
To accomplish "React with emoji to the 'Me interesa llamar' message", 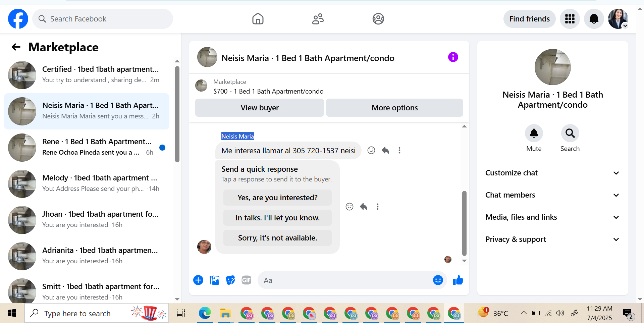I will pos(371,150).
